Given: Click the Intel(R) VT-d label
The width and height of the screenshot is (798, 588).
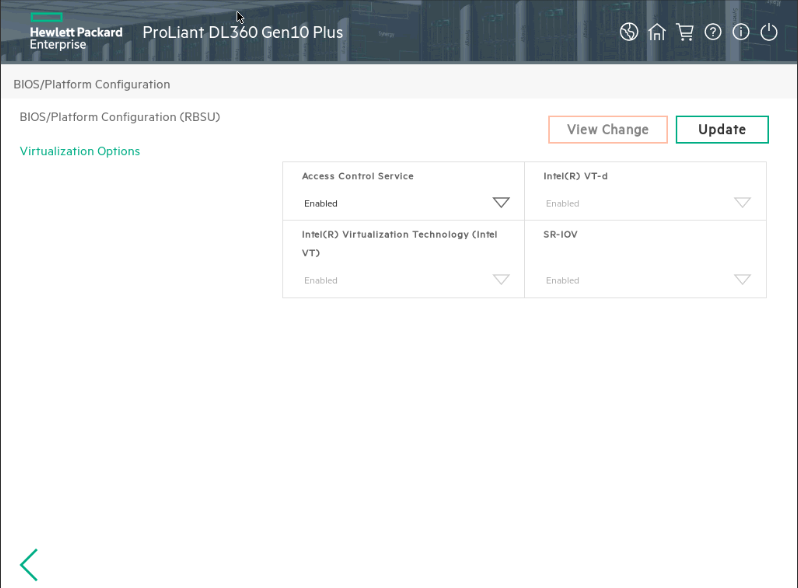Looking at the screenshot, I should tap(575, 176).
